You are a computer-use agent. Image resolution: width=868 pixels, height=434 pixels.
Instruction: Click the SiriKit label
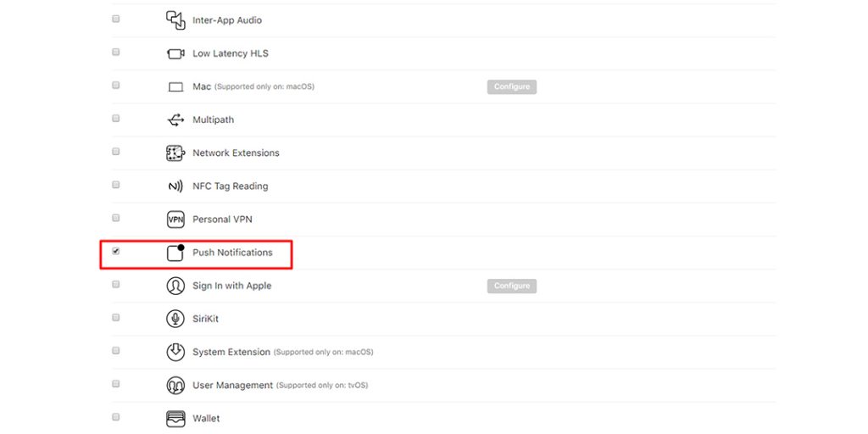pos(205,320)
